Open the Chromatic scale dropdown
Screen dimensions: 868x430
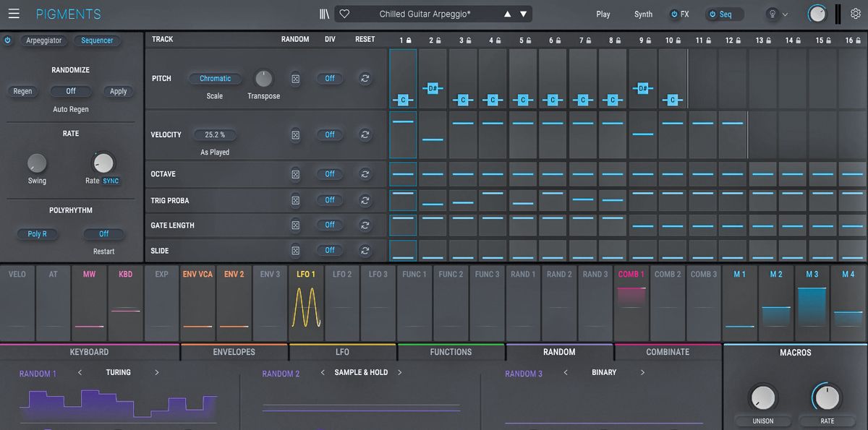coord(215,78)
